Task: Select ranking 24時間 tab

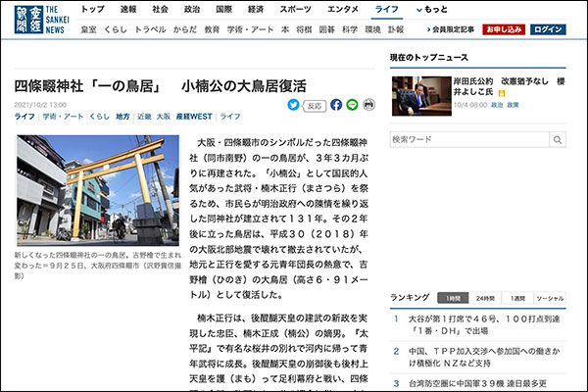Action: coord(485,298)
